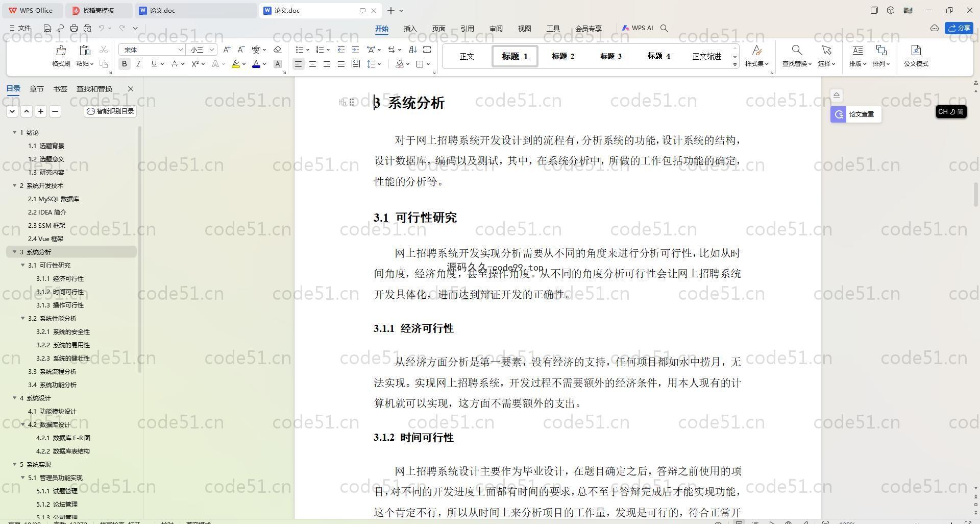Collapse the '4.2 数据库设计' outline node
Image resolution: width=980 pixels, height=524 pixels.
pos(22,424)
